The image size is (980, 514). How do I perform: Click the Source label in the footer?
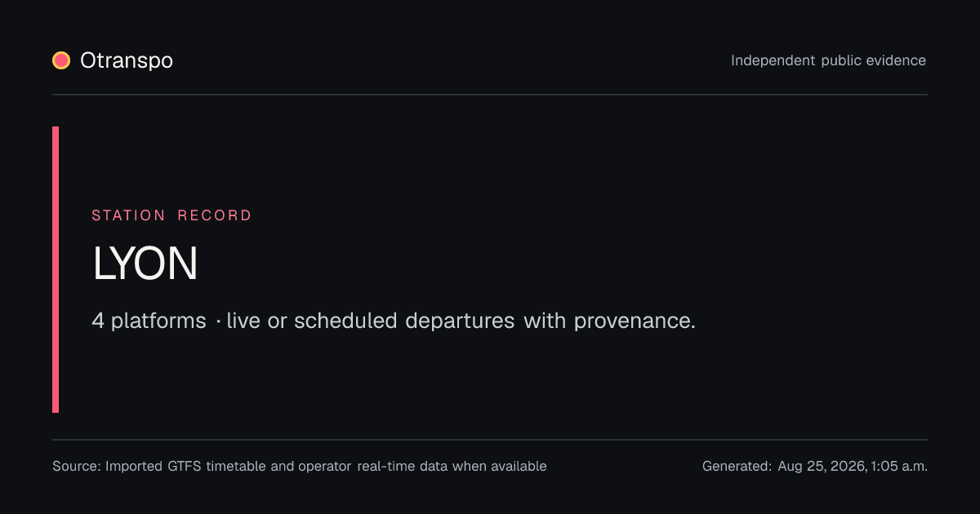(x=77, y=467)
